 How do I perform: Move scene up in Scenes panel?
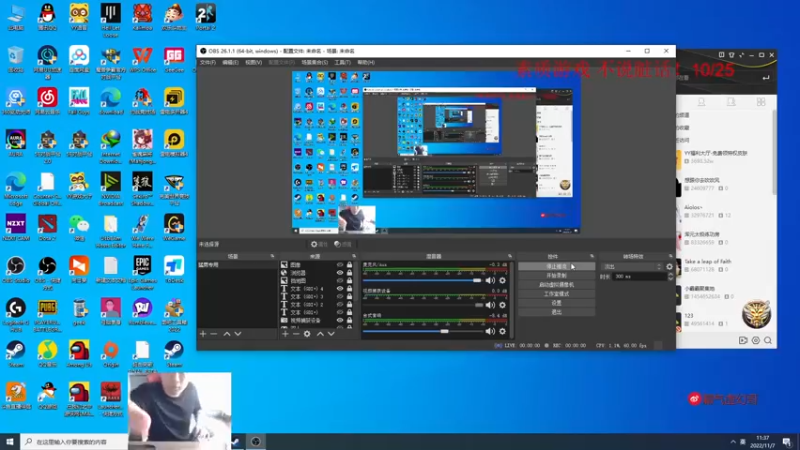click(227, 334)
